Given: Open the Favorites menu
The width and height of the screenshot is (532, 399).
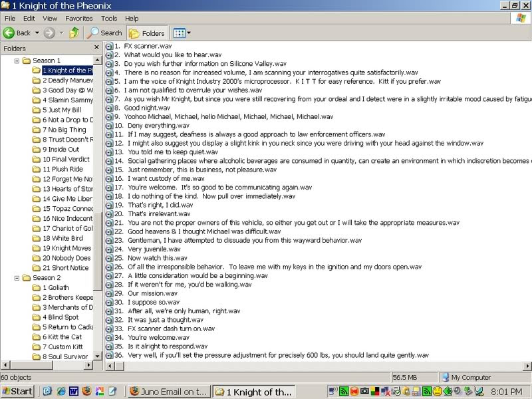Looking at the screenshot, I should pos(79,19).
